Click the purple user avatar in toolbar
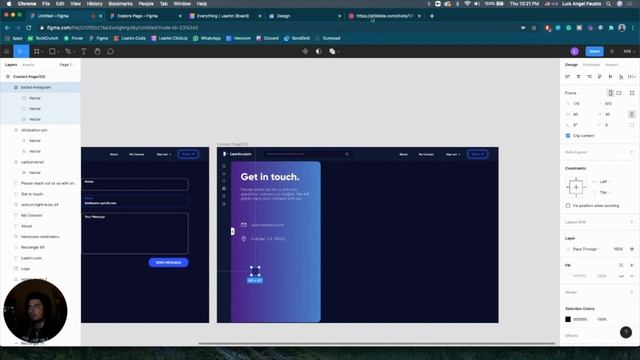 (x=575, y=51)
